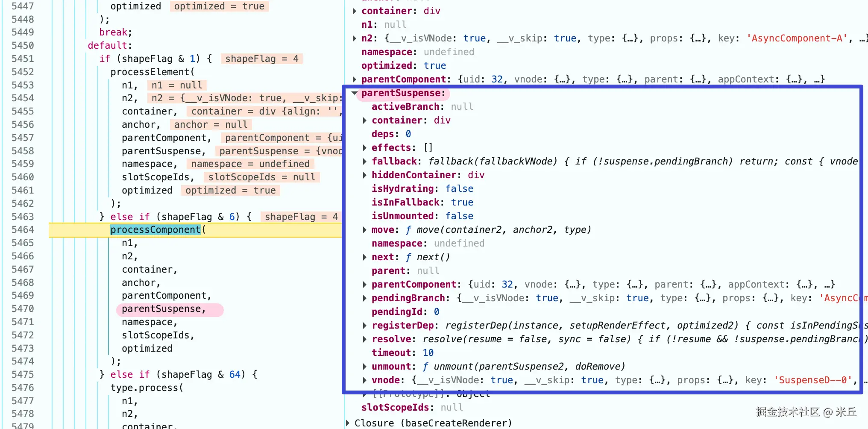This screenshot has height=429, width=868.
Task: Expand the unmount function property
Action: (365, 367)
